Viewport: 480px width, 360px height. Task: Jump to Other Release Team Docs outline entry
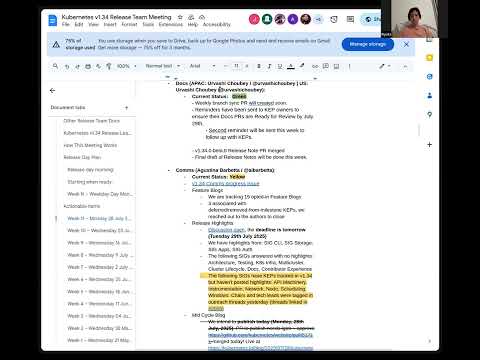[92, 121]
